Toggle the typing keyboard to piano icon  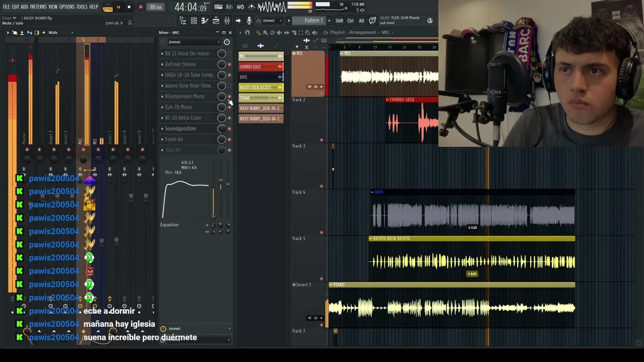click(x=218, y=7)
